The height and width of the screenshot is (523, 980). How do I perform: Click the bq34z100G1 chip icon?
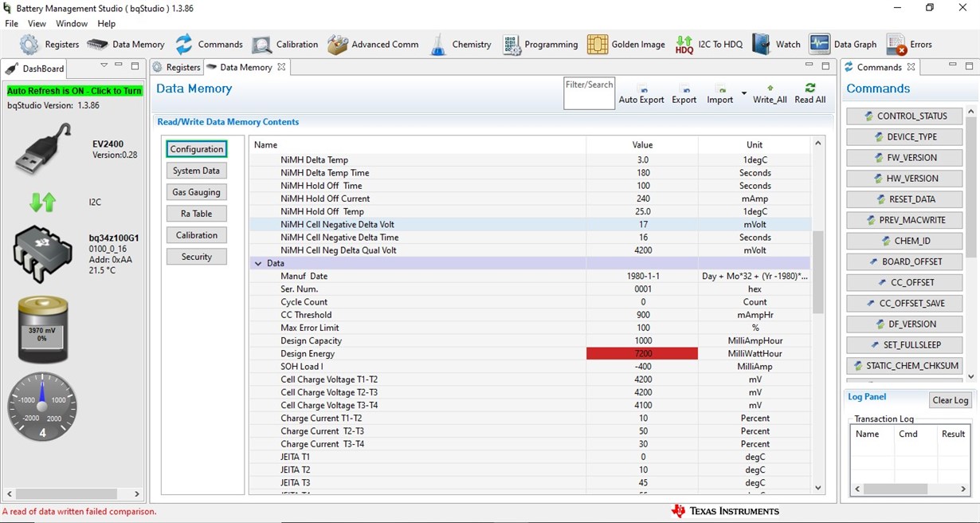(x=43, y=254)
